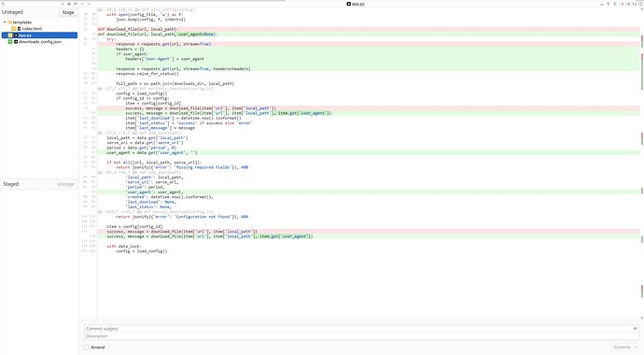The width and height of the screenshot is (644, 355).
Task: Open the commit message template icon
Action: click(x=635, y=328)
